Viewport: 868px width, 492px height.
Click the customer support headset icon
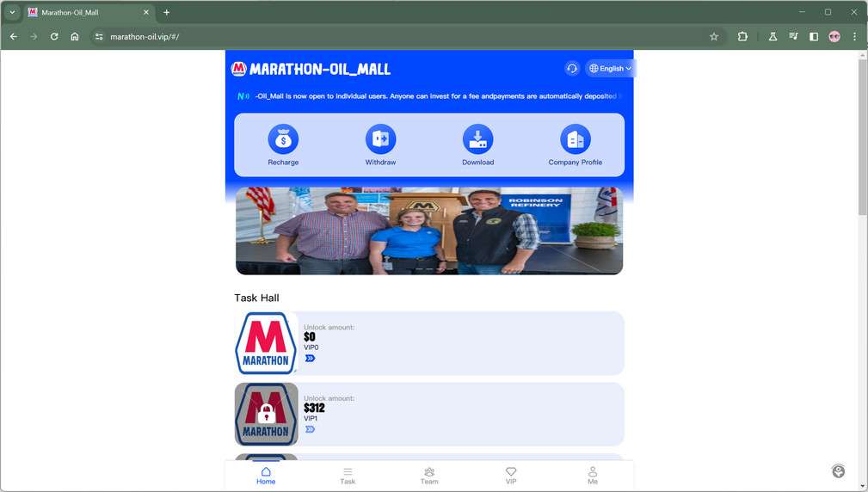572,68
